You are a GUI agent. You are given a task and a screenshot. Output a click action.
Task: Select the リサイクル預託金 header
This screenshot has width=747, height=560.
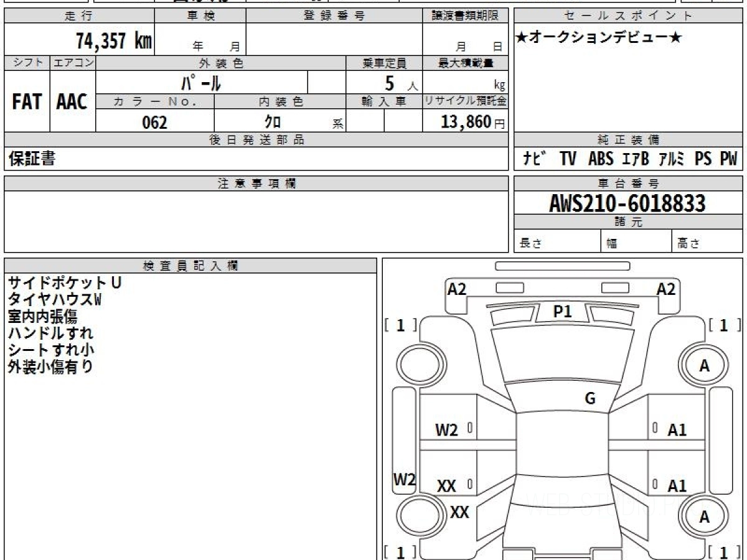(x=465, y=102)
